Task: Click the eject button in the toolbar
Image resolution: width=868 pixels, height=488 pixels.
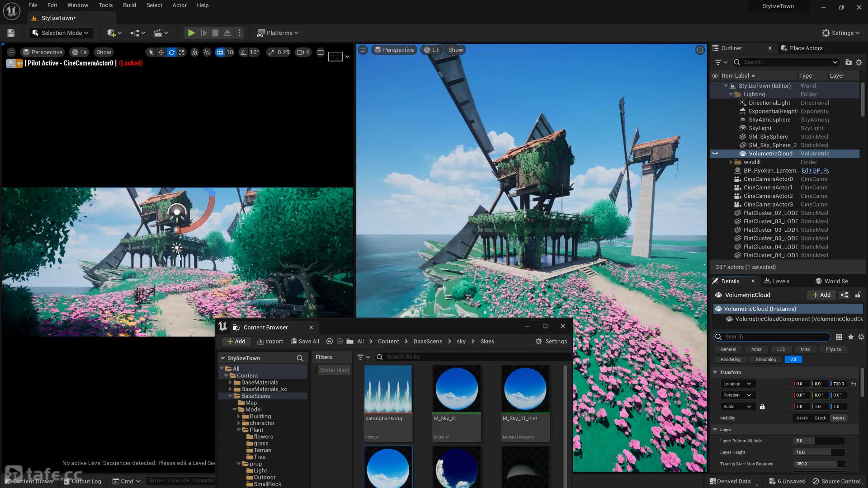Action: coord(227,33)
